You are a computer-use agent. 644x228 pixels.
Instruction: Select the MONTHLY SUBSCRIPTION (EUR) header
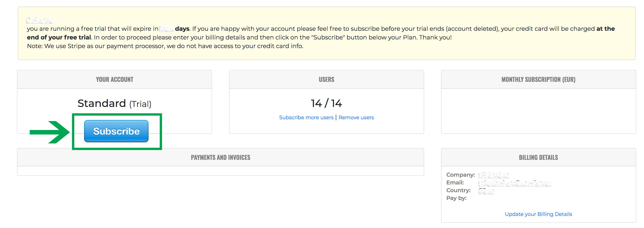(538, 80)
